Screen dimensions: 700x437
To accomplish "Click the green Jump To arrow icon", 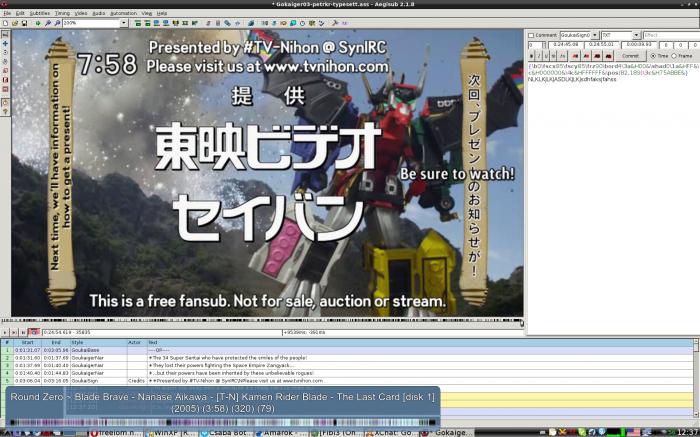I will point(38,23).
